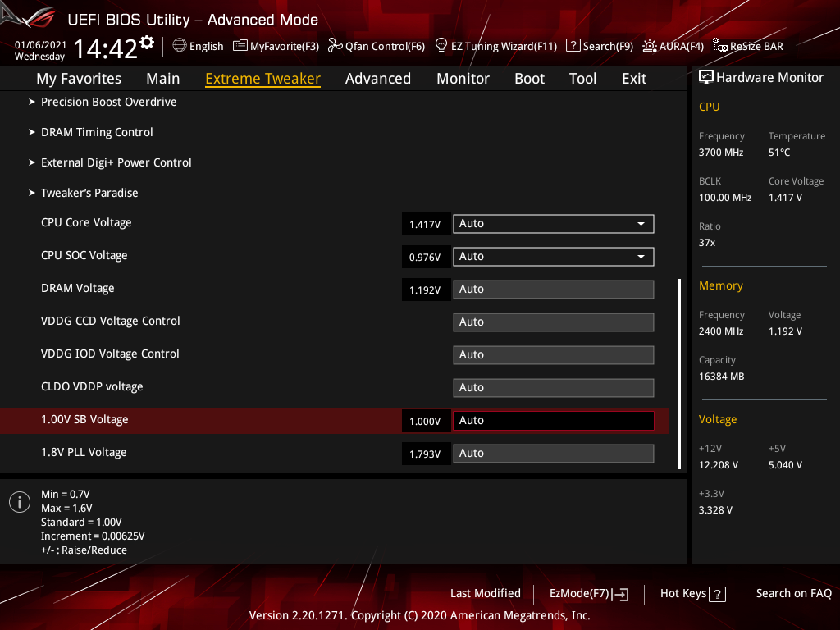The height and width of the screenshot is (630, 840).
Task: Select the Extreme Tweaker tab
Action: [263, 79]
